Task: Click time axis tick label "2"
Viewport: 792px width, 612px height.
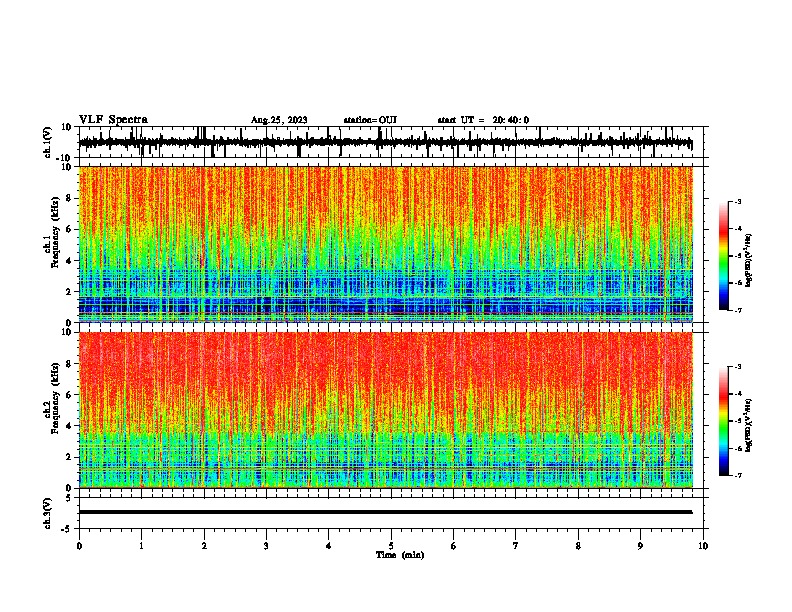Action: tap(204, 546)
